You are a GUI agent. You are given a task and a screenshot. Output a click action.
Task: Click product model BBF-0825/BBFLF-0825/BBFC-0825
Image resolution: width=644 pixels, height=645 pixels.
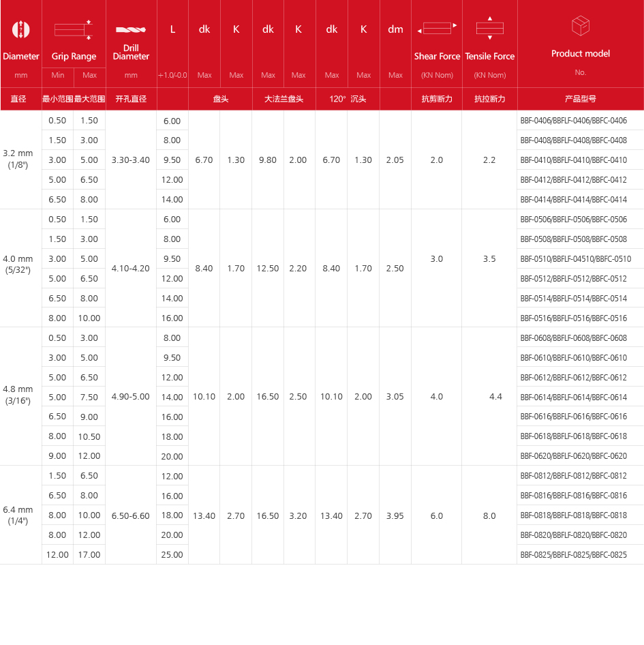[x=573, y=555]
